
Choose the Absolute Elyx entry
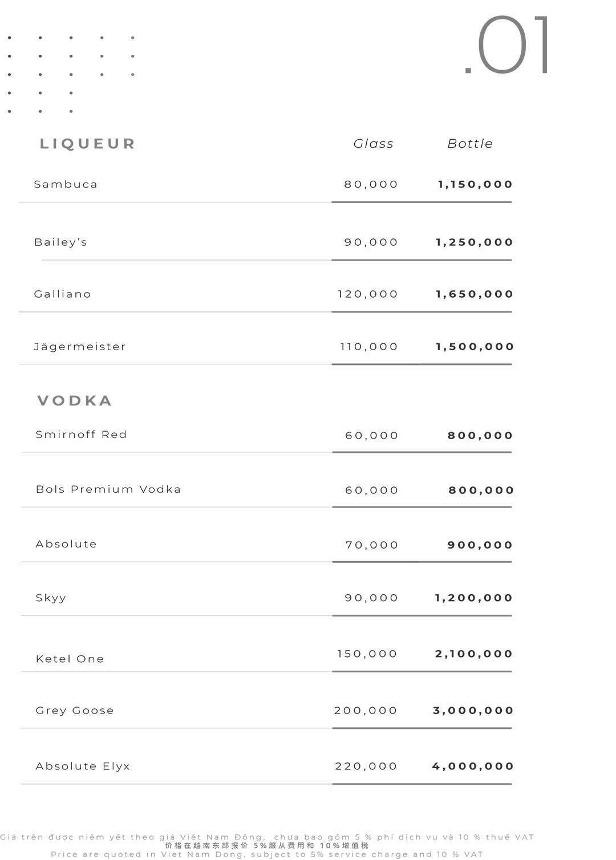tap(83, 766)
